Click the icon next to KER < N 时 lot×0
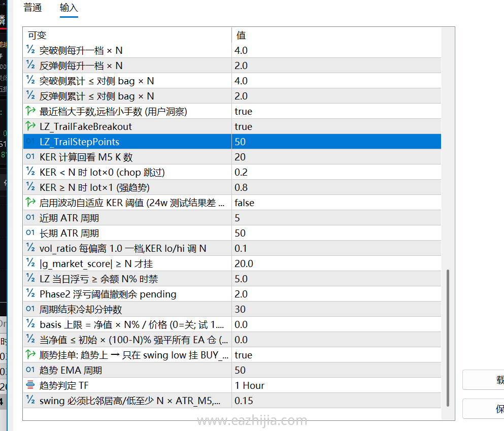This screenshot has width=504, height=431. pyautogui.click(x=30, y=172)
